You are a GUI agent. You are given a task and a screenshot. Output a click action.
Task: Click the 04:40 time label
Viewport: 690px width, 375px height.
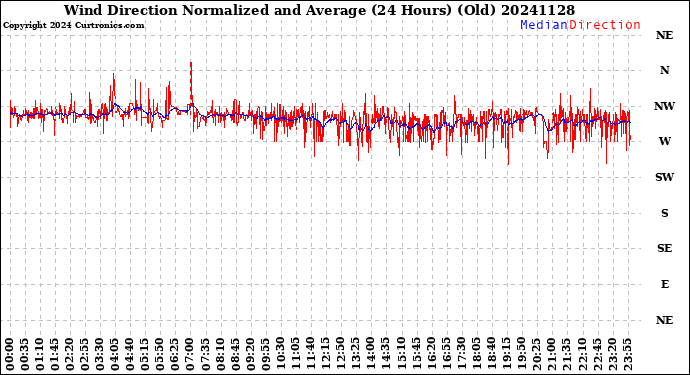coord(130,355)
